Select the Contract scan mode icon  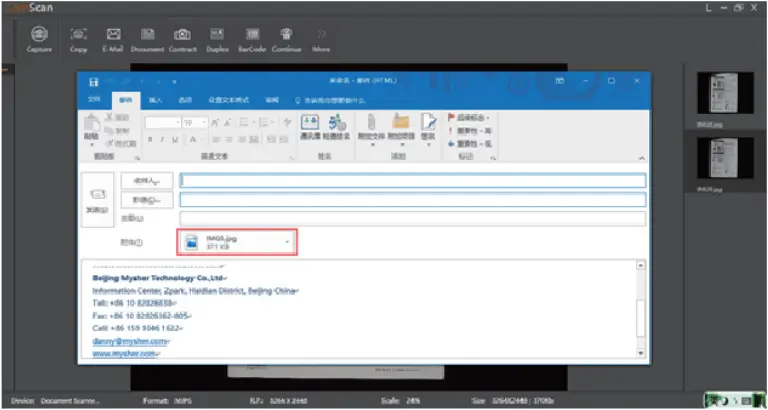182,34
